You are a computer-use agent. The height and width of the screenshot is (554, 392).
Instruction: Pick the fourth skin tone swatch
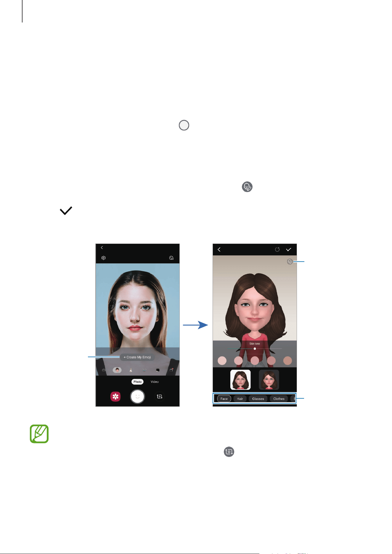pos(271,361)
